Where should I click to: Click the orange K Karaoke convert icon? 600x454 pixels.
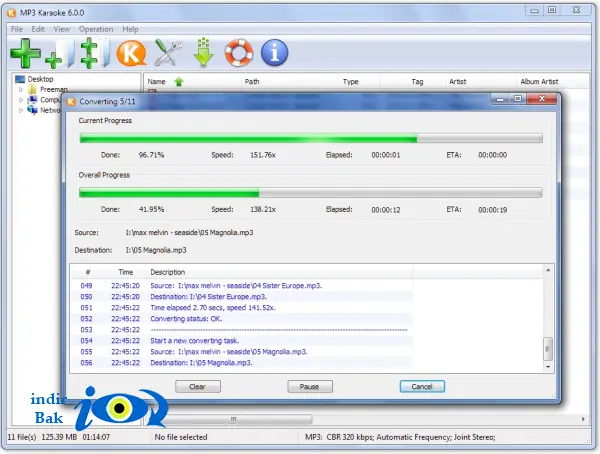click(x=131, y=53)
